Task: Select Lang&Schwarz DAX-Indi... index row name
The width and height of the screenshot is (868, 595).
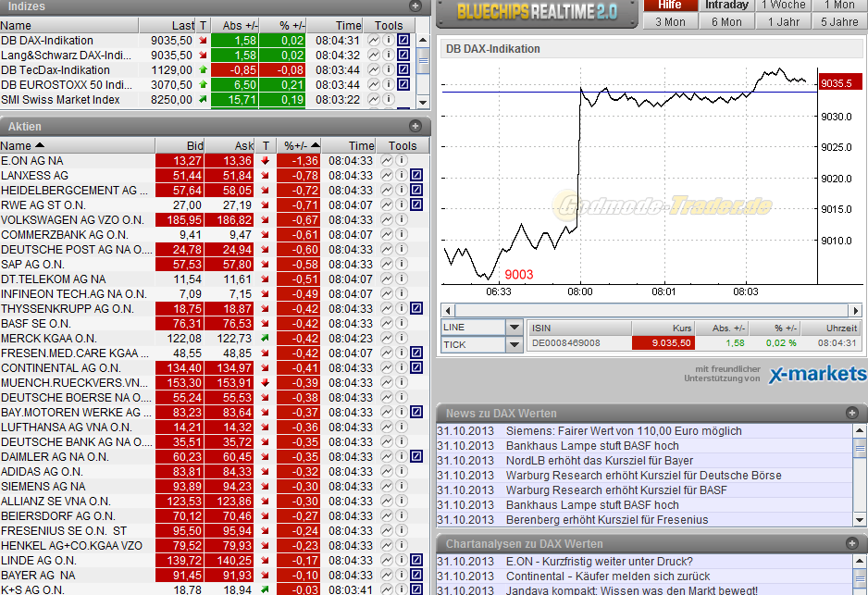Action: [66, 56]
